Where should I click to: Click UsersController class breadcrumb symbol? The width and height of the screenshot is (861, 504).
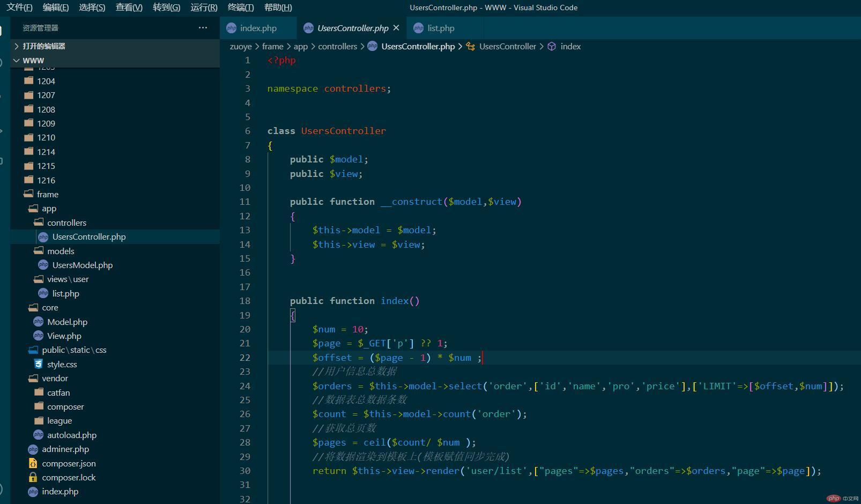click(501, 47)
